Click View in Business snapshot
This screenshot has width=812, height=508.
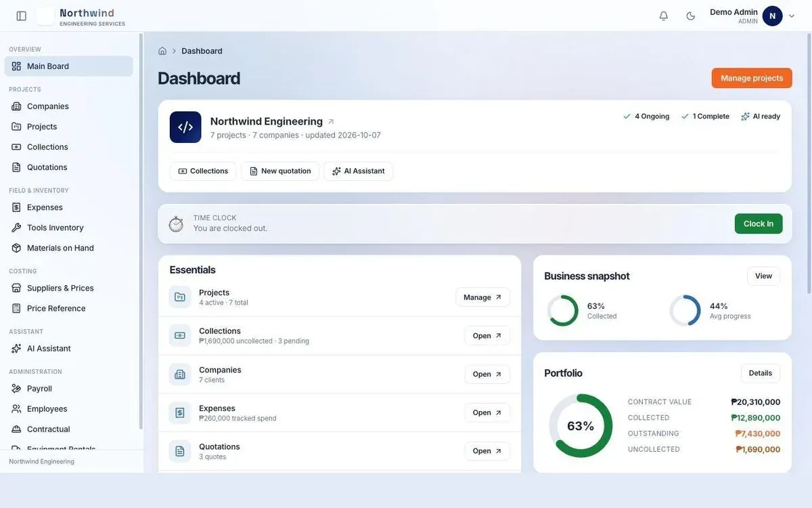763,276
